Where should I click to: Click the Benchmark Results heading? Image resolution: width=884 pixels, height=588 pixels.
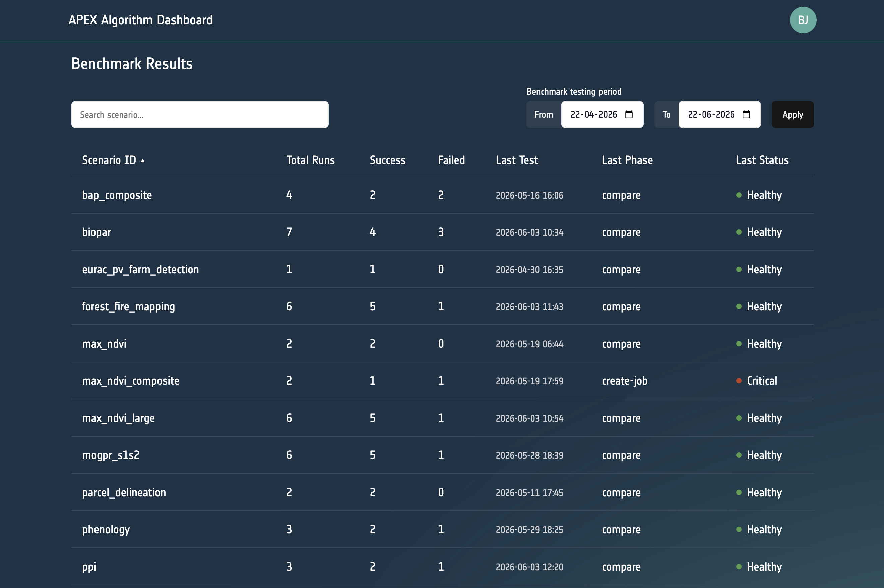coord(132,64)
